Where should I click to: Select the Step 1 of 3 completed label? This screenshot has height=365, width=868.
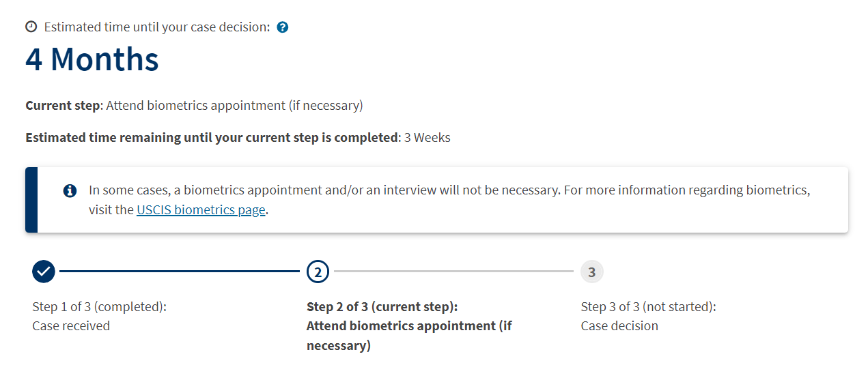pos(100,306)
